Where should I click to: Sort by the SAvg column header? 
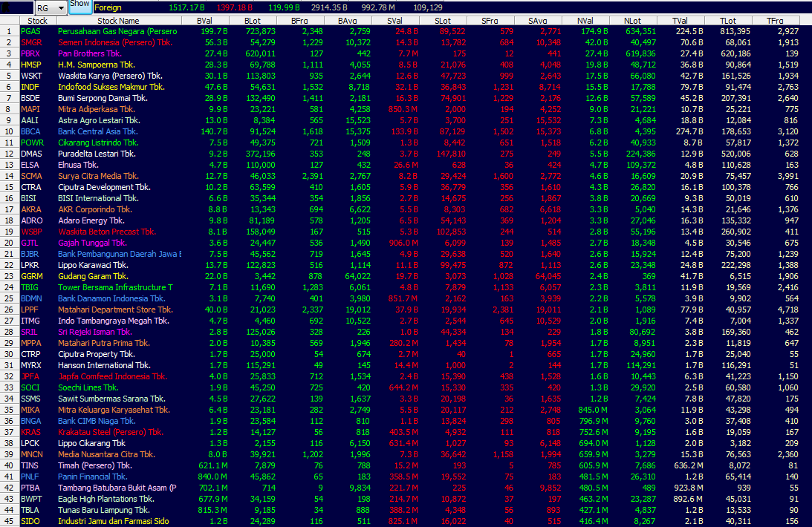click(x=538, y=21)
